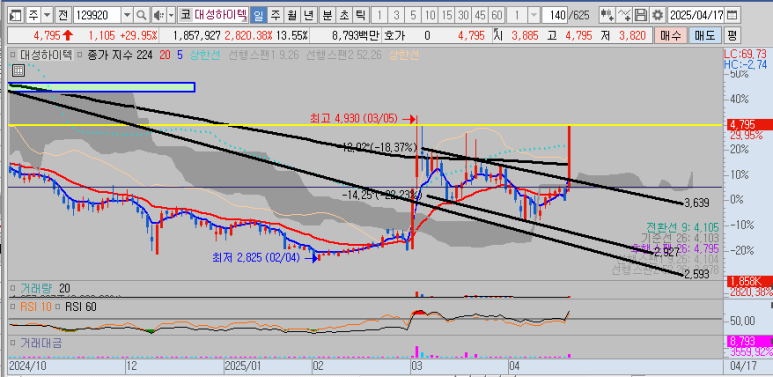Click the stock search magnifier icon
773x377 pixels.
point(141,16)
